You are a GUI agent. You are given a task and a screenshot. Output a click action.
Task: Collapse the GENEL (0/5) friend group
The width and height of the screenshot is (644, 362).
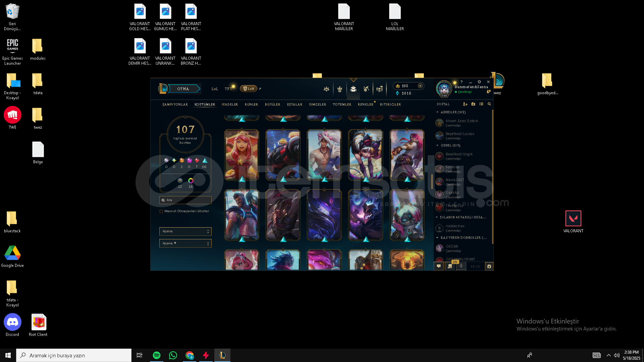pos(437,145)
